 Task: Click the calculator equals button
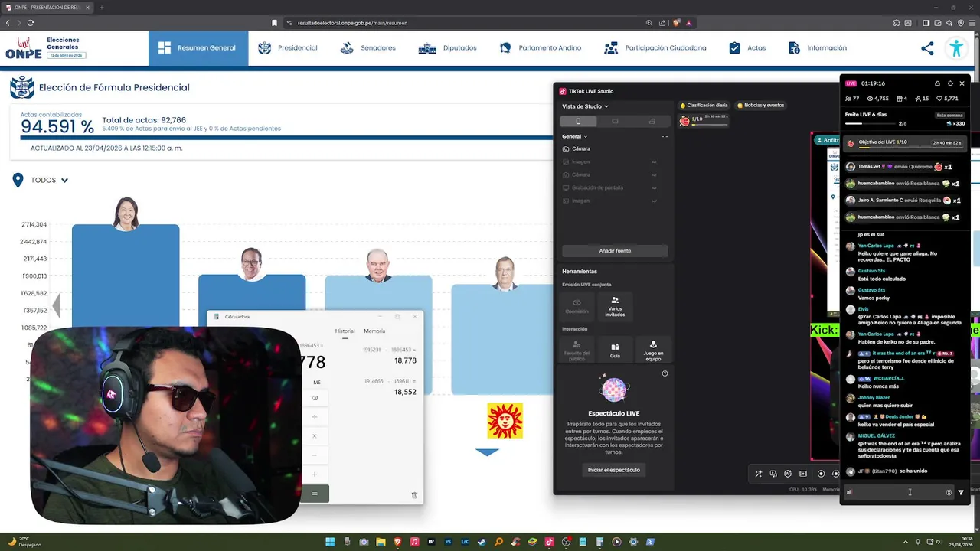[314, 494]
